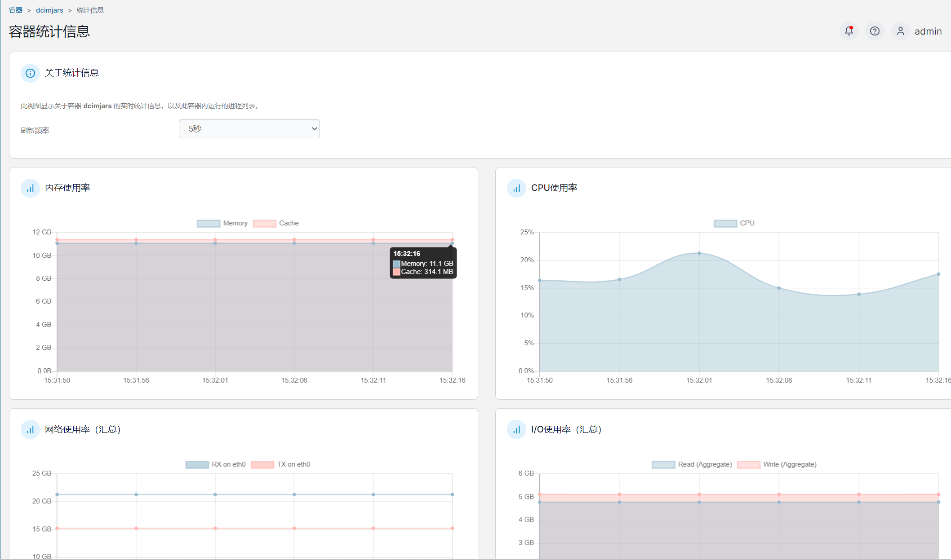Viewport: 951px width, 560px height.
Task: Click the bar chart icon beside 内存使用率
Action: pyautogui.click(x=30, y=188)
